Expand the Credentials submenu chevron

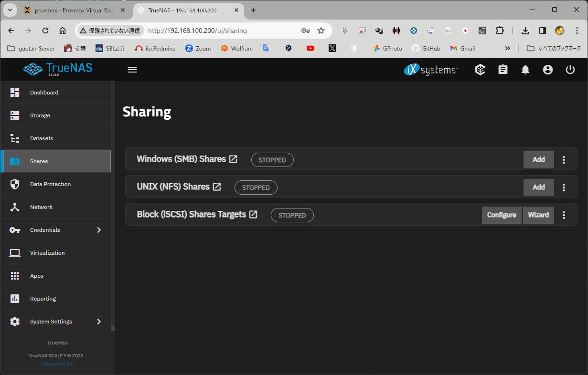click(x=99, y=230)
